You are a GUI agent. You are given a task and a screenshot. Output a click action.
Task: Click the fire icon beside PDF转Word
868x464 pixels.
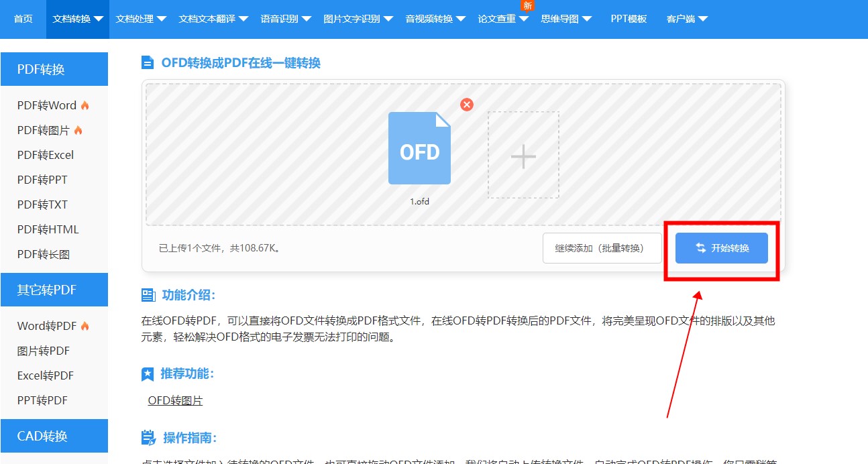[x=85, y=105]
